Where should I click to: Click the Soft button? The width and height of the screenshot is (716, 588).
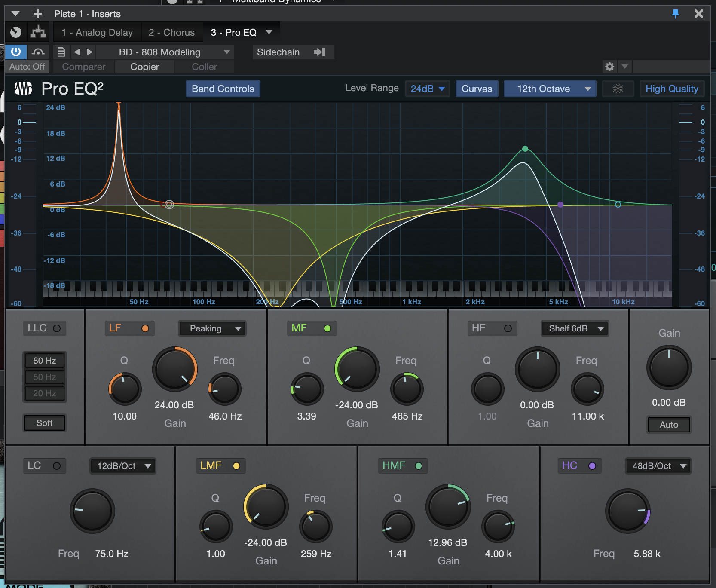[45, 423]
